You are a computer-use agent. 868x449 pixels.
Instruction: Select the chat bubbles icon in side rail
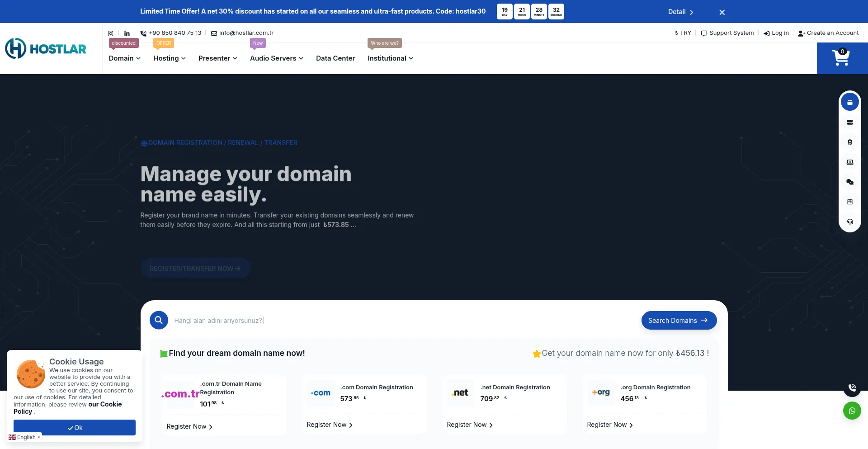click(850, 182)
